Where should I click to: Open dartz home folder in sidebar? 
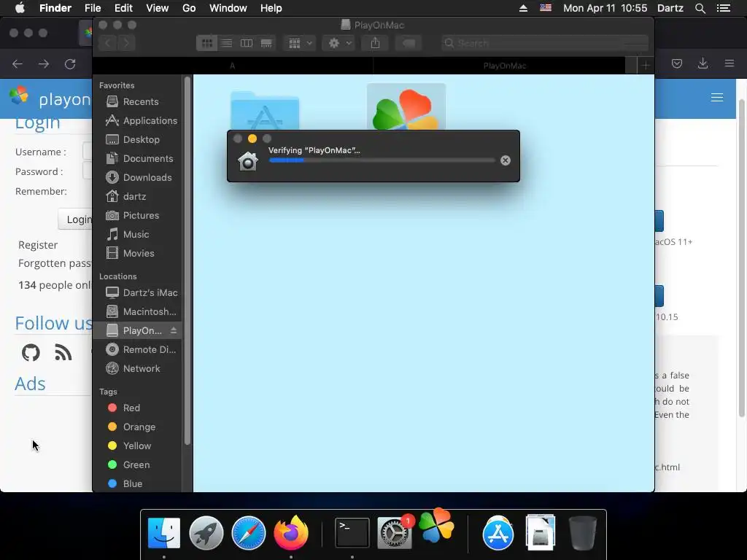point(137,196)
